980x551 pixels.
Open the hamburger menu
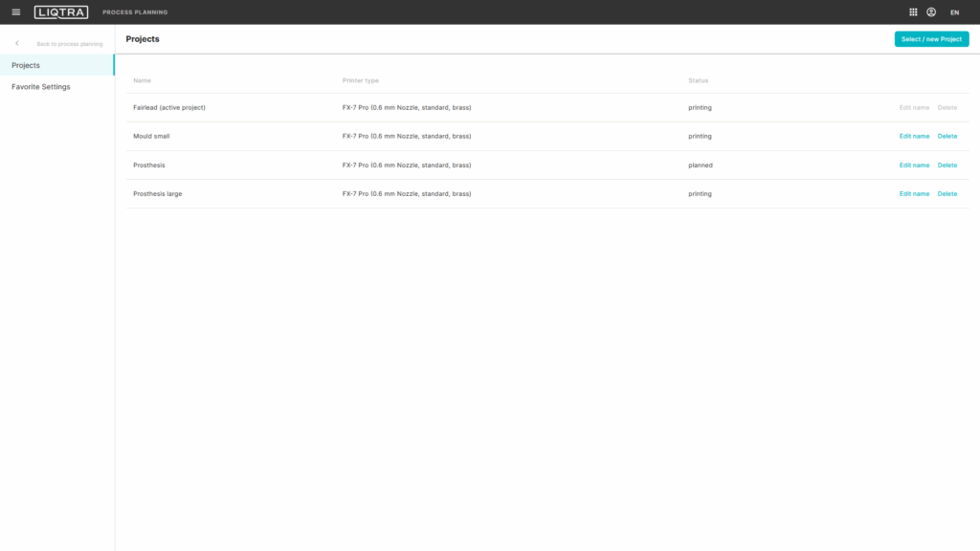(x=15, y=12)
